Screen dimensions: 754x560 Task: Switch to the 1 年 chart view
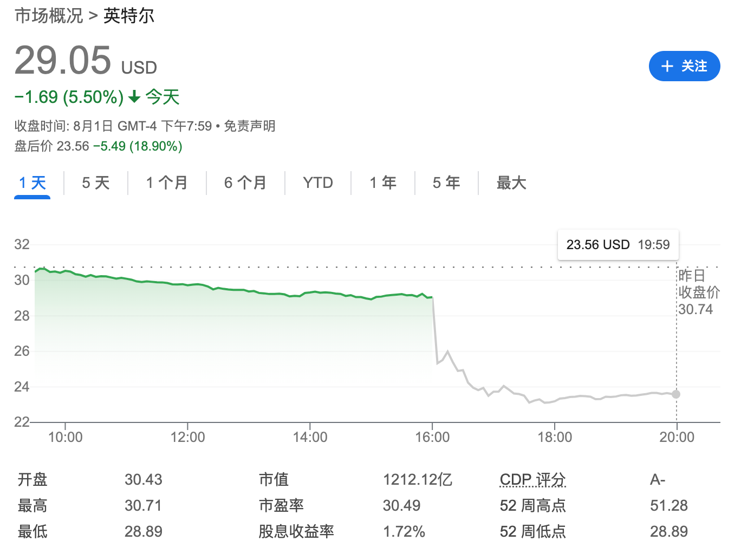click(x=383, y=183)
